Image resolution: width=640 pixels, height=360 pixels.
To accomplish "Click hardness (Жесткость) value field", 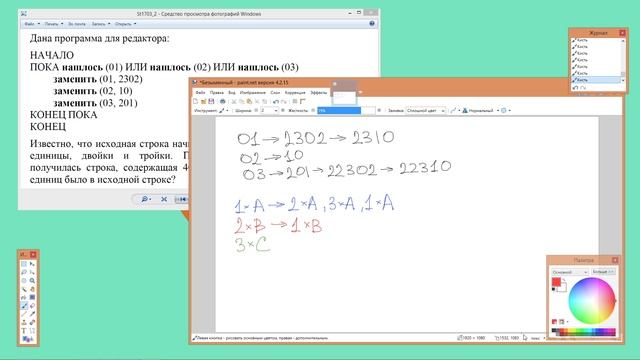I will click(x=346, y=110).
